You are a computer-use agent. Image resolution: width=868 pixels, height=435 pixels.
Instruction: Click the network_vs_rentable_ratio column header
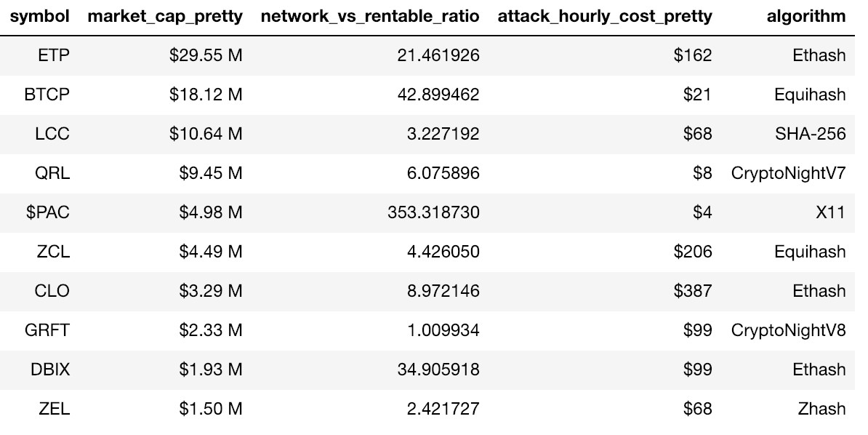point(369,17)
